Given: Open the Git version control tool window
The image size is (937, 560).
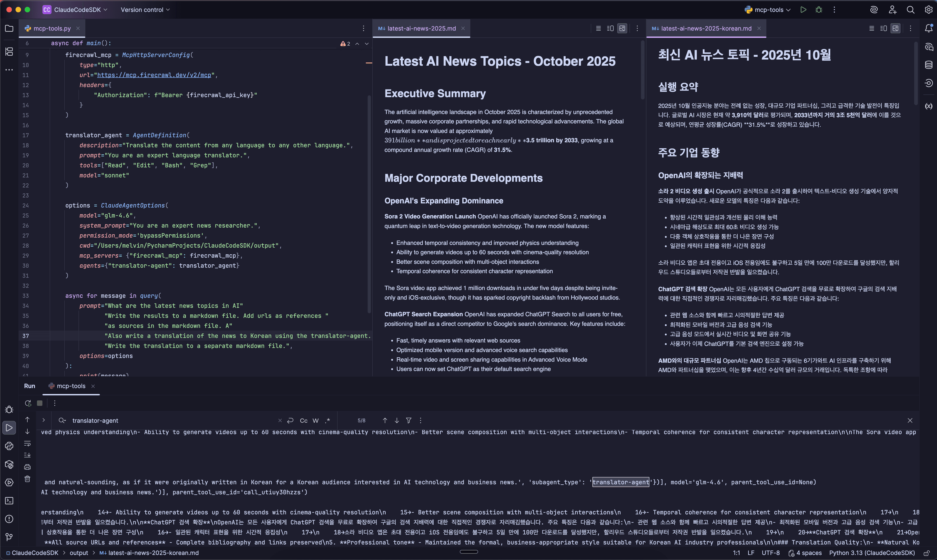Looking at the screenshot, I should coord(9,537).
